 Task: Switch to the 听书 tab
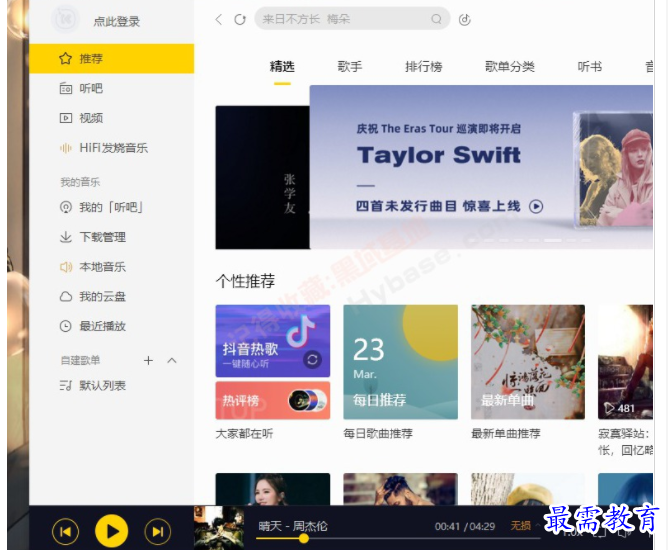click(x=590, y=66)
